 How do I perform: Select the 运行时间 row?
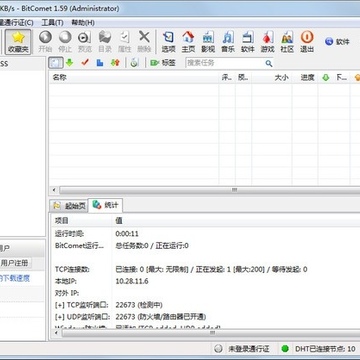point(206,234)
